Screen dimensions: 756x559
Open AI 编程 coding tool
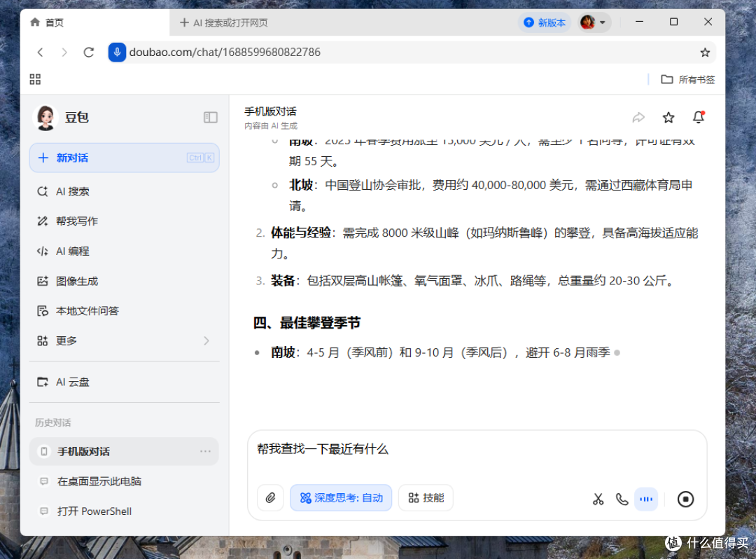pos(125,251)
